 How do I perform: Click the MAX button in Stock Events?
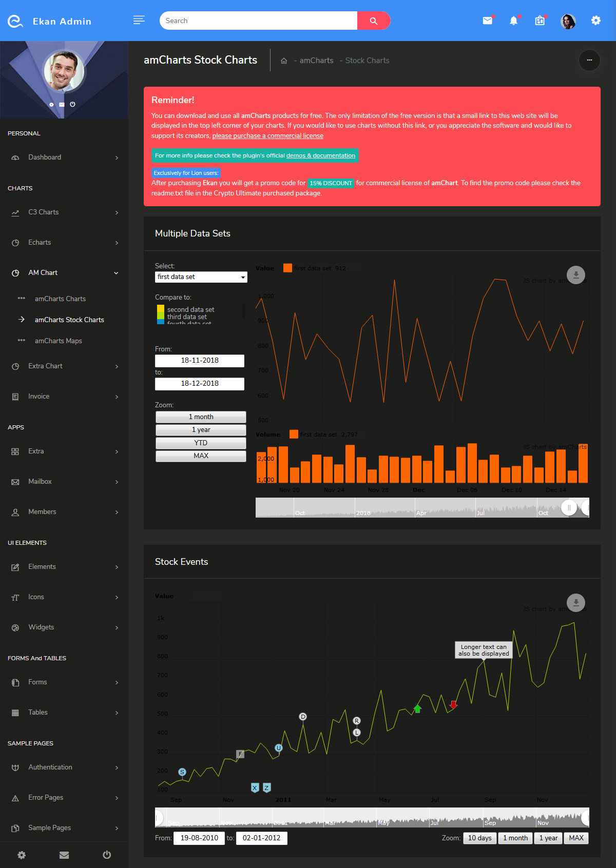576,838
